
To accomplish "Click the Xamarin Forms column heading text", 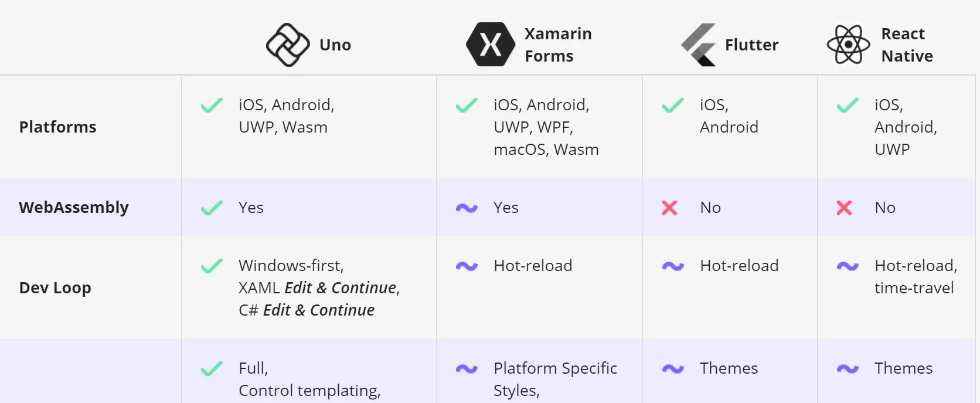I will pos(558,45).
